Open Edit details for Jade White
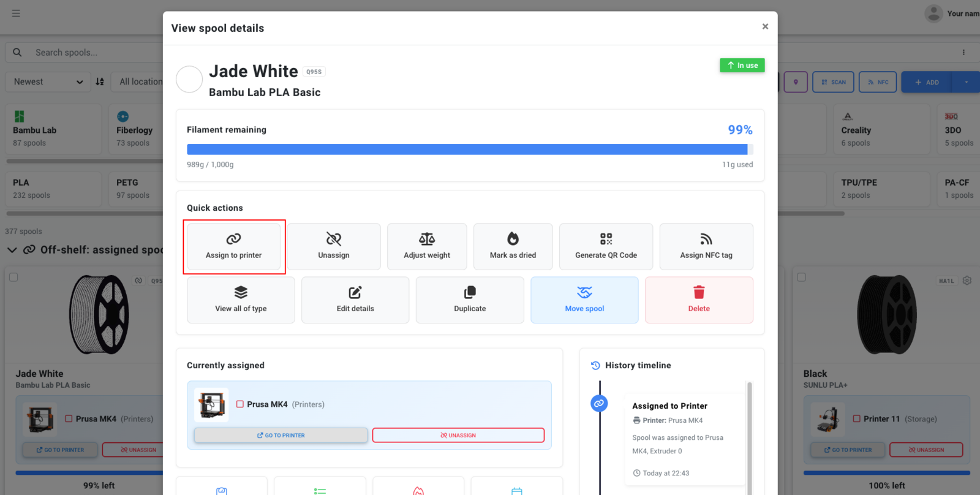980x495 pixels. pos(355,300)
